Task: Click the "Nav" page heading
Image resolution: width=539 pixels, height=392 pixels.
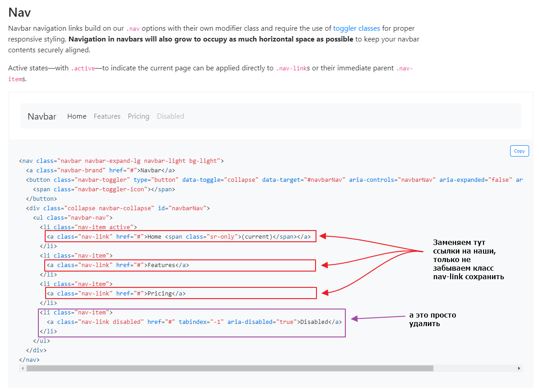Action: (19, 12)
